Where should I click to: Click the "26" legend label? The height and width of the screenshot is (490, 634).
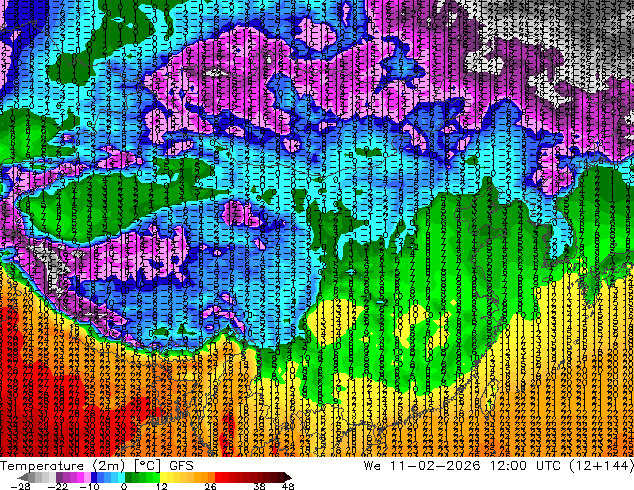(210, 486)
